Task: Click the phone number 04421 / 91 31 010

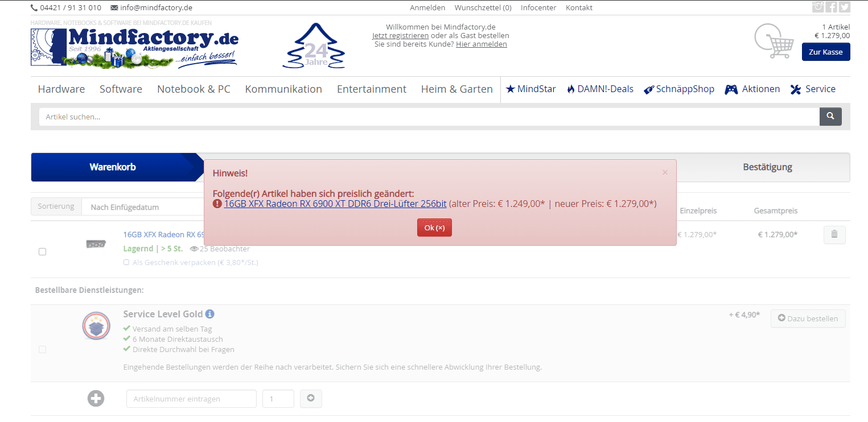Action: click(66, 7)
